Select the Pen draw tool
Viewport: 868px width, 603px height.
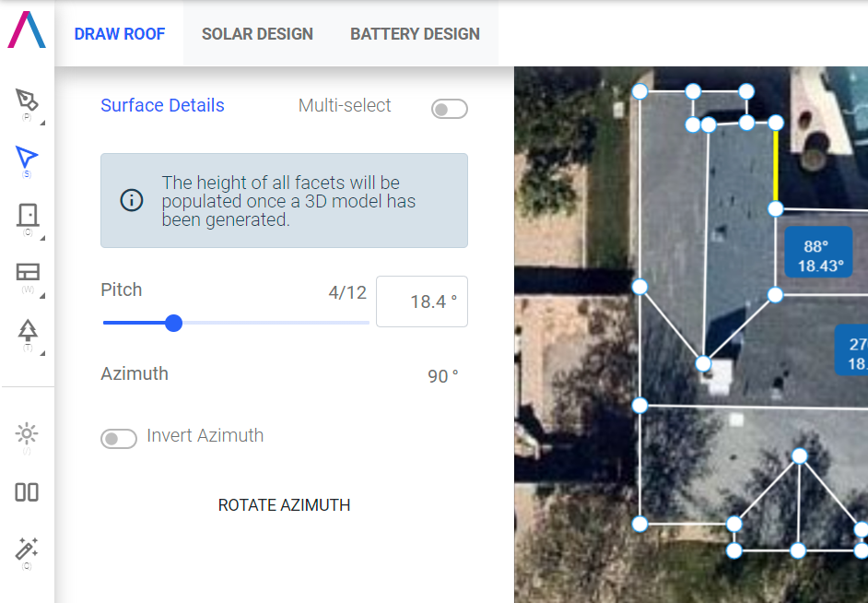(27, 100)
